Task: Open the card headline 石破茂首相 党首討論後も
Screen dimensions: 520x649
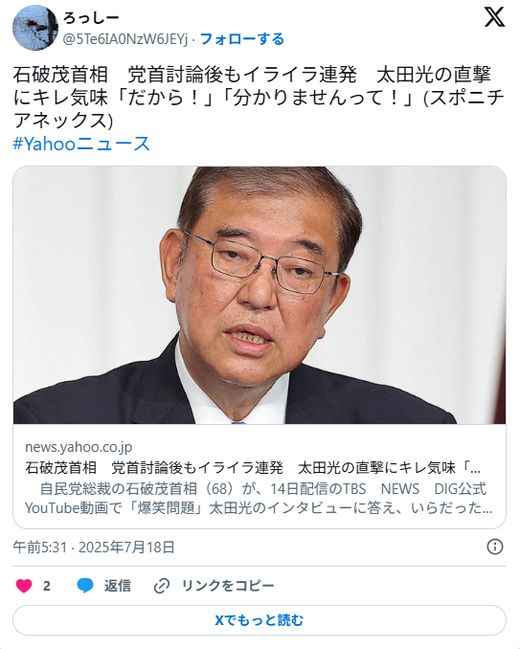Action: click(253, 468)
